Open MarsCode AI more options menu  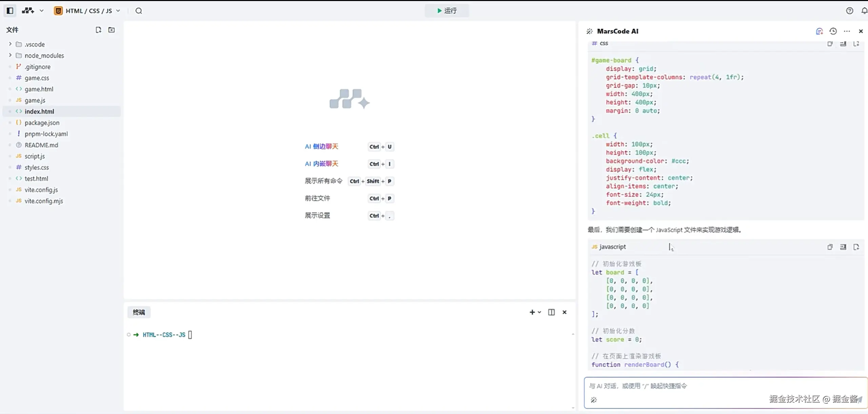[847, 31]
